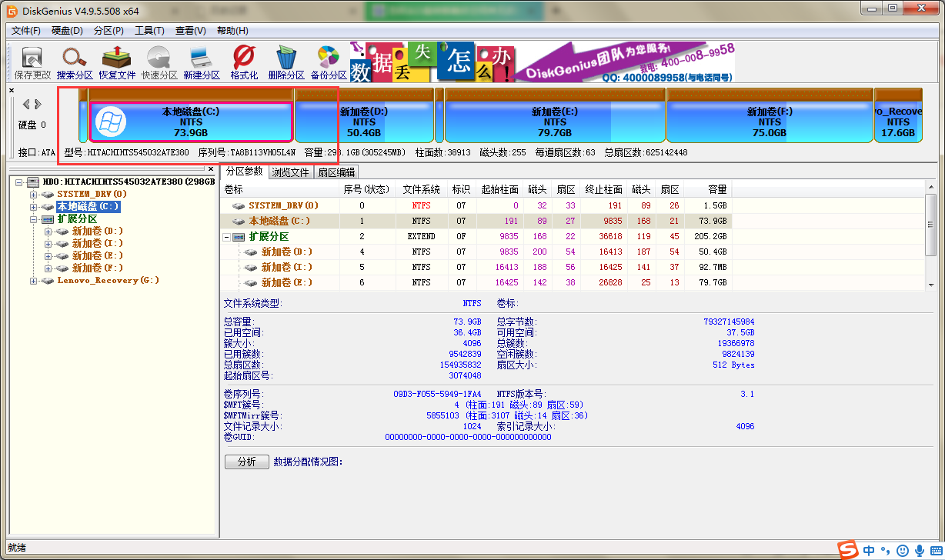This screenshot has height=560, width=945.
Task: Expand SYSTEM_DRV(0) in the tree
Action: (34, 195)
